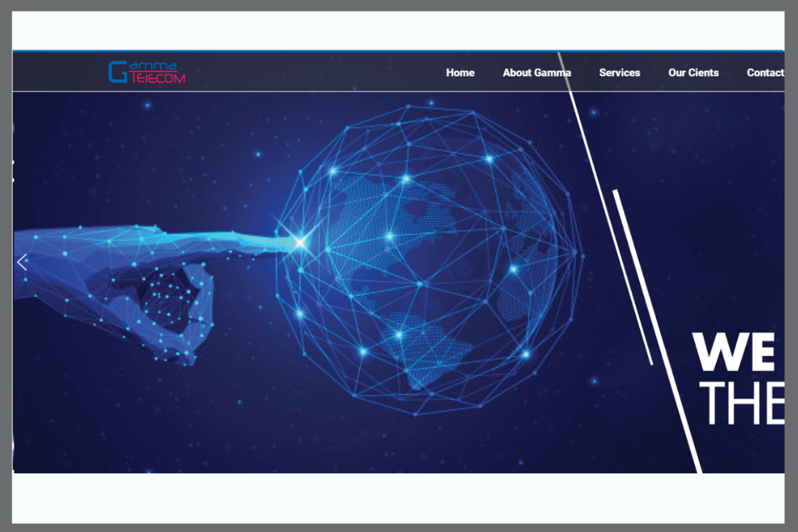Click the bold WE headline text

tap(735, 353)
